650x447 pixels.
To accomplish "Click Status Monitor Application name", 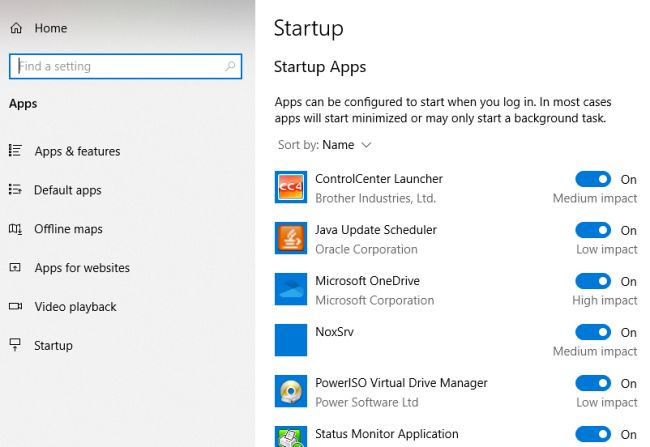I will 387,434.
